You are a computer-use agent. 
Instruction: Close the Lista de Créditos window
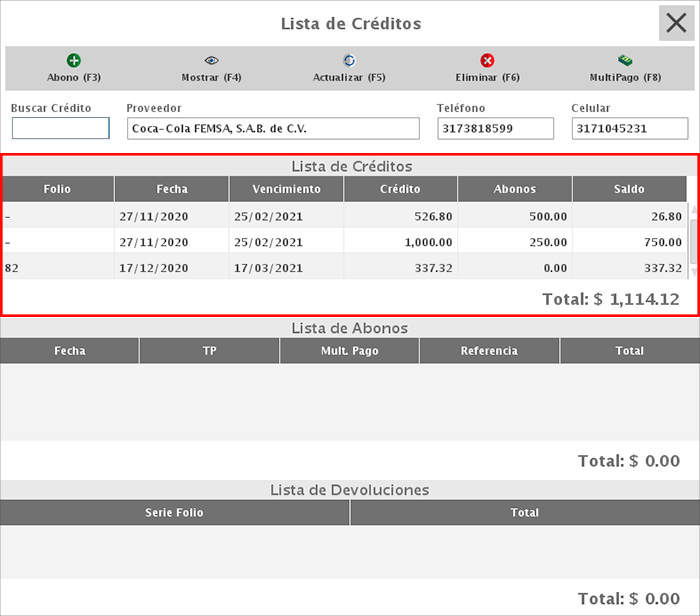tap(676, 23)
